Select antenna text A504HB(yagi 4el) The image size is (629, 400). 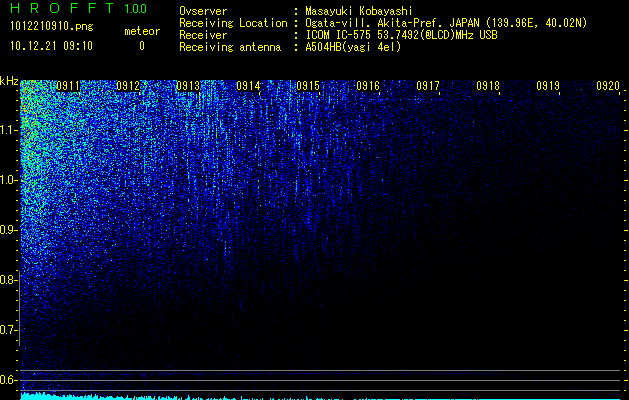point(353,47)
